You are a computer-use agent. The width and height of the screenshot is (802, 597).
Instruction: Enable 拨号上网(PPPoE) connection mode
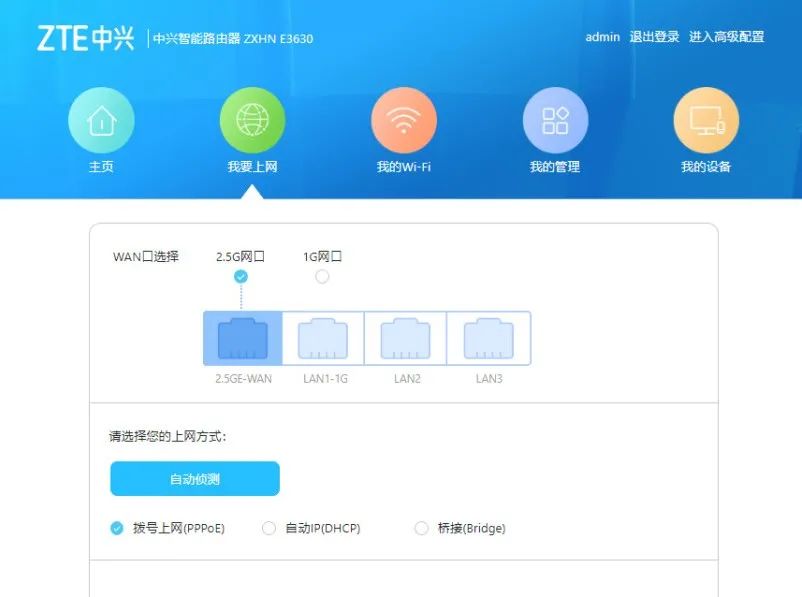115,528
